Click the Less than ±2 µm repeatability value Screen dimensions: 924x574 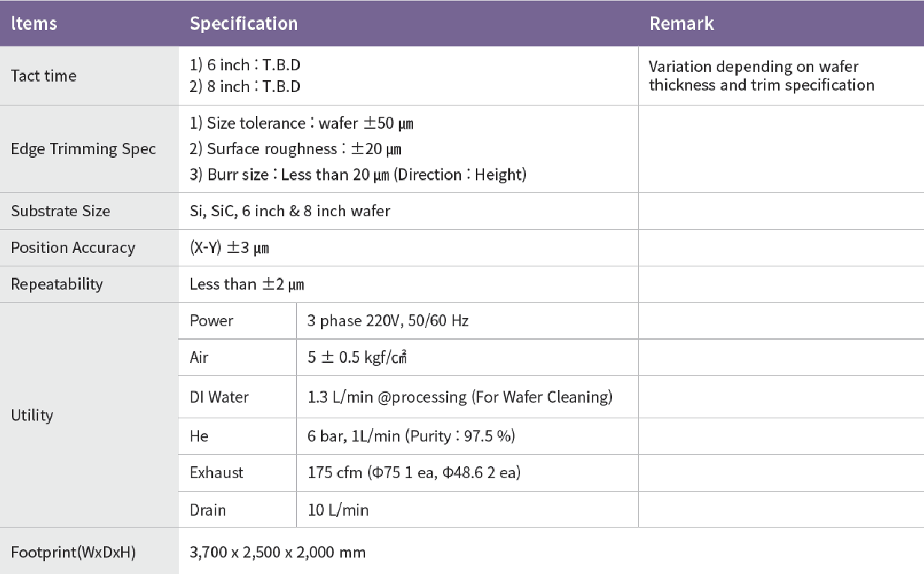pos(247,284)
